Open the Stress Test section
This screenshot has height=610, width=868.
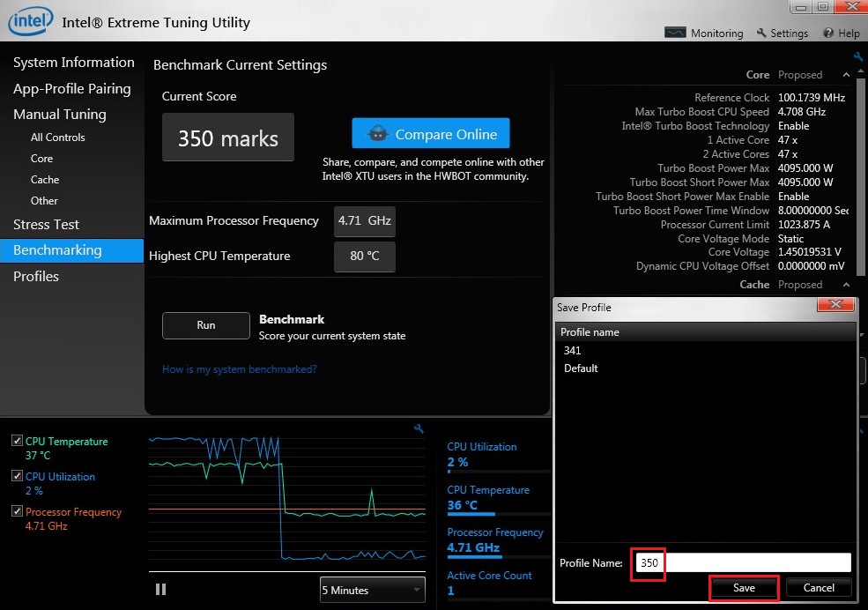point(46,225)
